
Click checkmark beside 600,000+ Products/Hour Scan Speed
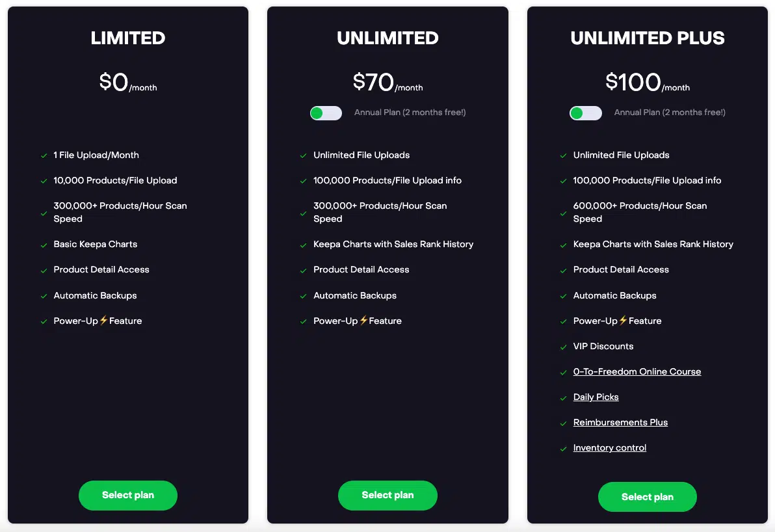tap(563, 213)
